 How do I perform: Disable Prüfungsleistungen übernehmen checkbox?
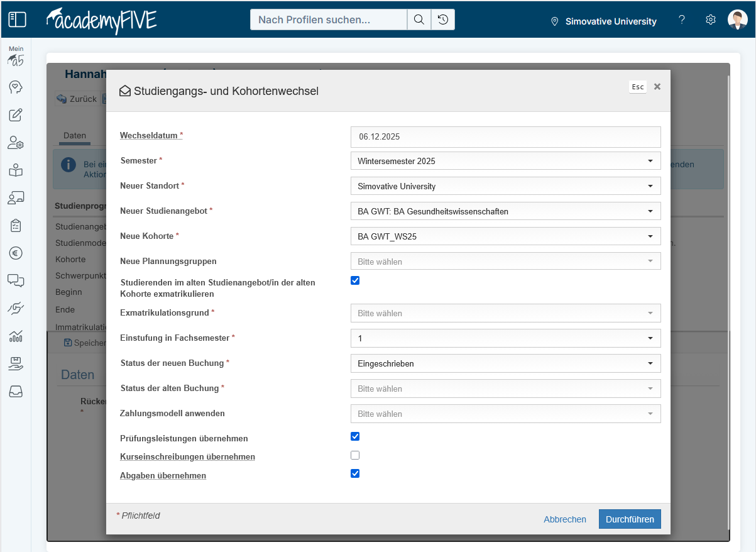coord(355,436)
